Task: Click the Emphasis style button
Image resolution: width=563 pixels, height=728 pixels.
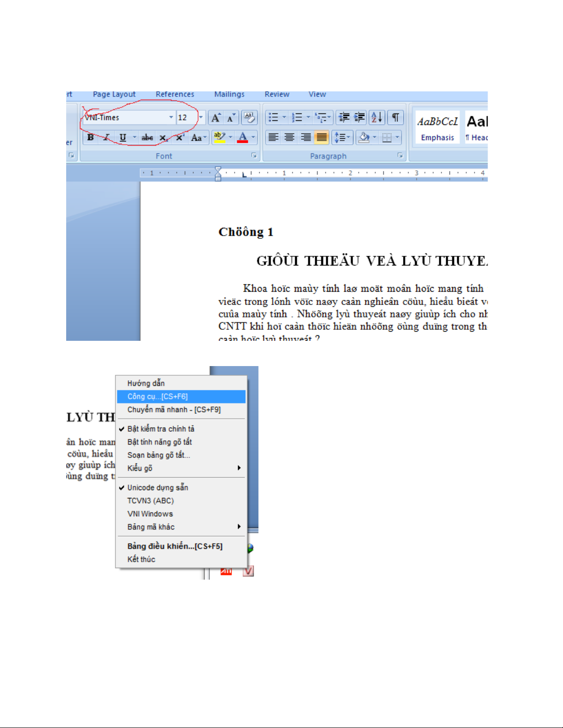Action: pyautogui.click(x=437, y=127)
